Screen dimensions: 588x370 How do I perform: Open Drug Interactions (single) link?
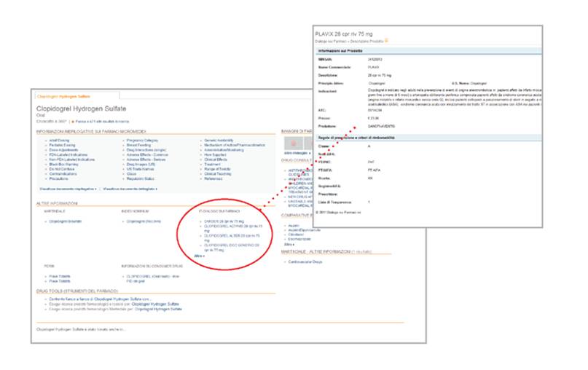pos(146,150)
